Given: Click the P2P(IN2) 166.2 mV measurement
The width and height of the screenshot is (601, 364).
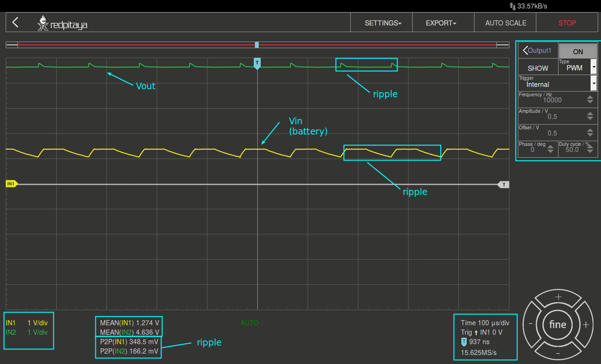Looking at the screenshot, I should coord(129,351).
